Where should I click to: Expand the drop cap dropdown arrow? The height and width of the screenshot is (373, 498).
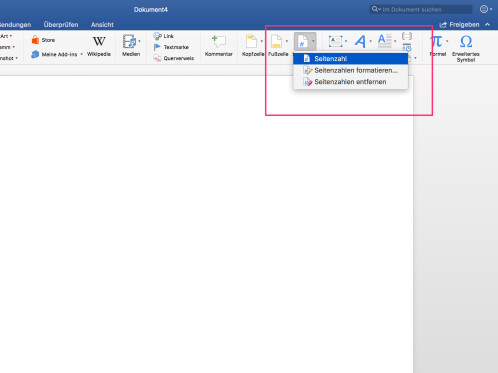click(x=395, y=41)
